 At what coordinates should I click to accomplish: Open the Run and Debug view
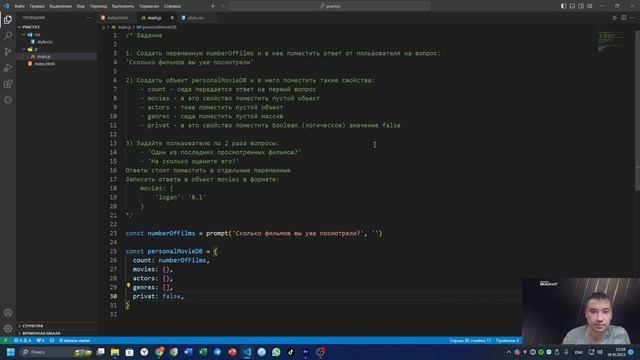[x=8, y=68]
